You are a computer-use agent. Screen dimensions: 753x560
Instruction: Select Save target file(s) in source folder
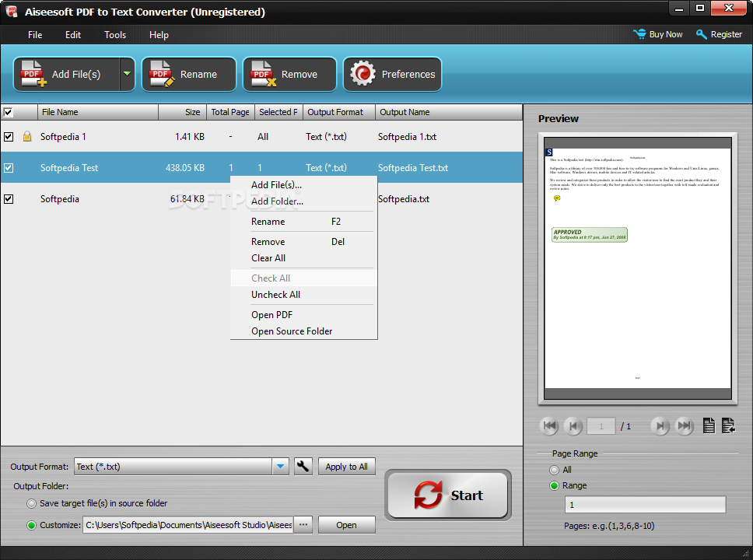coord(32,503)
